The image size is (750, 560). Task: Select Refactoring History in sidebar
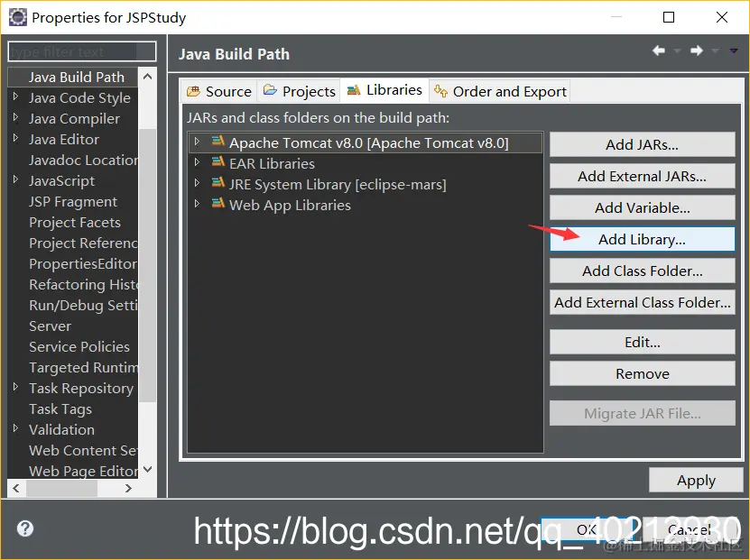click(x=83, y=284)
